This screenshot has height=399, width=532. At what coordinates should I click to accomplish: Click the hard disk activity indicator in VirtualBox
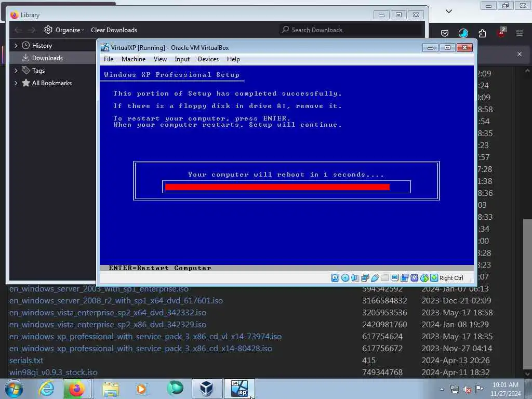(x=335, y=278)
